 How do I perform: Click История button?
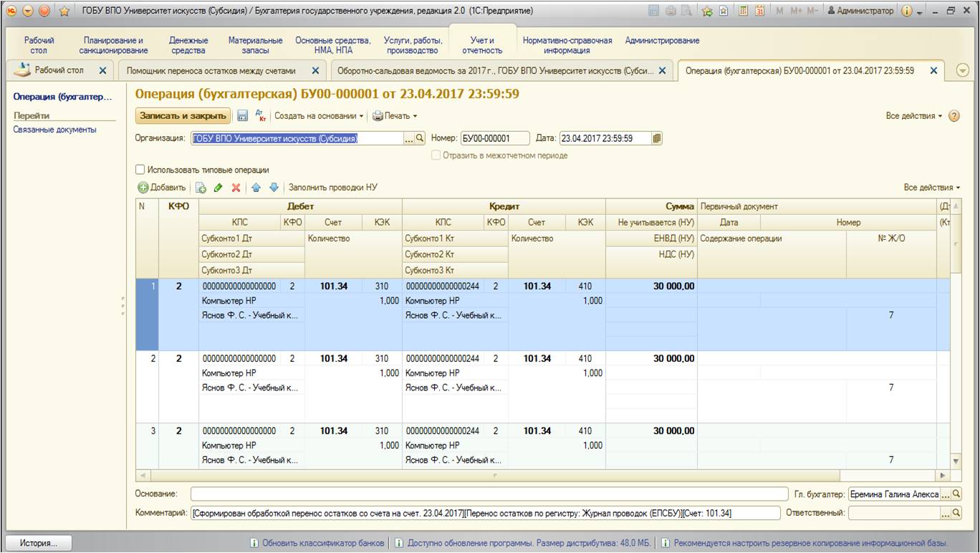pyautogui.click(x=39, y=543)
